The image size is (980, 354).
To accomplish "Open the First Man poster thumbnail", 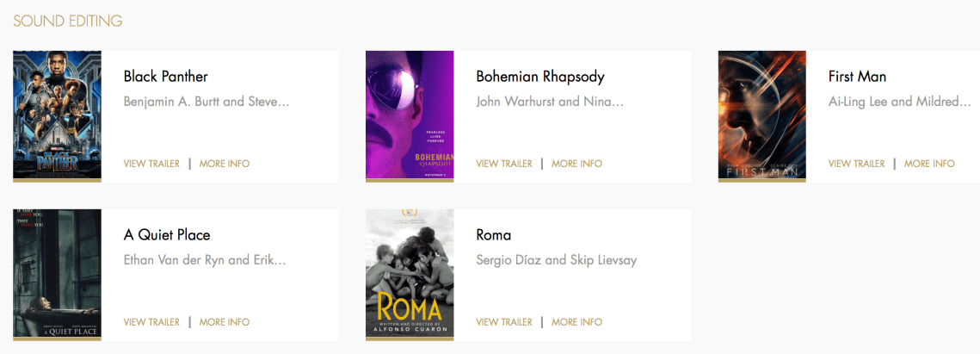I will (x=761, y=115).
